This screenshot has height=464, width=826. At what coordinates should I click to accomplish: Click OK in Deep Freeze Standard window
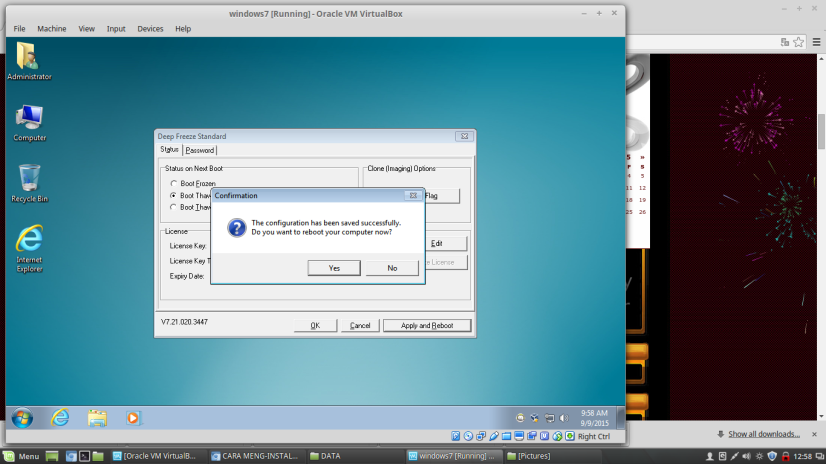[315, 325]
